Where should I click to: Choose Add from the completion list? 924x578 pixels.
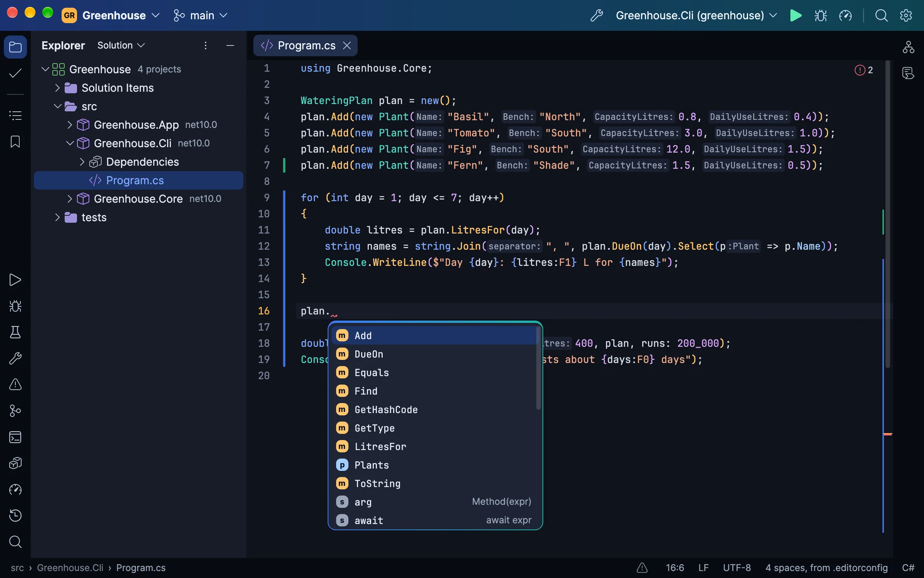[434, 336]
